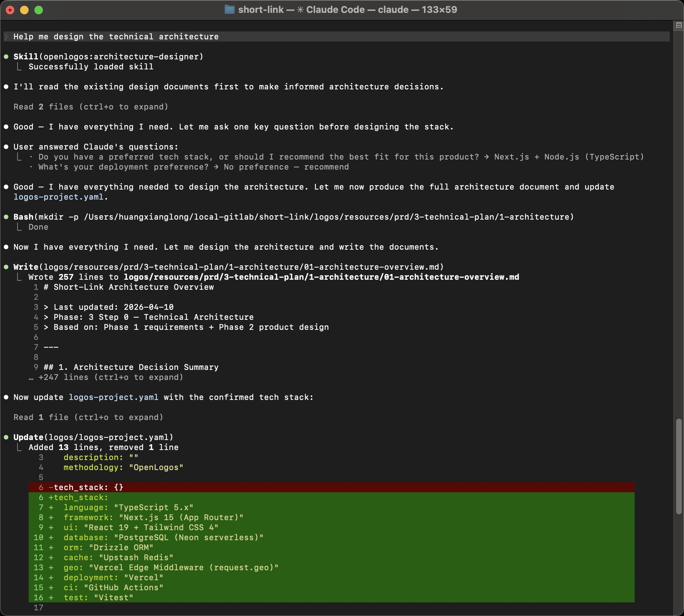Click the short-link folder icon in title bar
The width and height of the screenshot is (684, 616).
pos(229,10)
